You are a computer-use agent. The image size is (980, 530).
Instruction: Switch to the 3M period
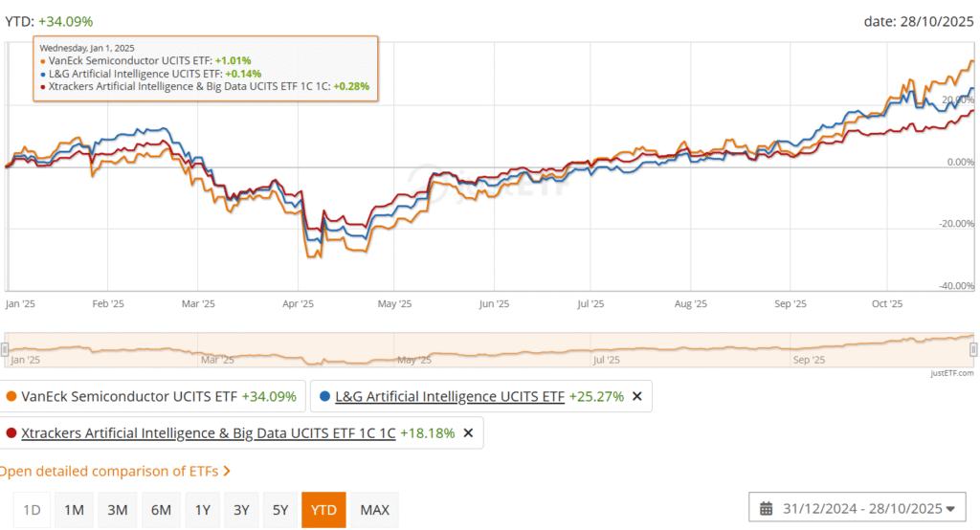(x=118, y=510)
